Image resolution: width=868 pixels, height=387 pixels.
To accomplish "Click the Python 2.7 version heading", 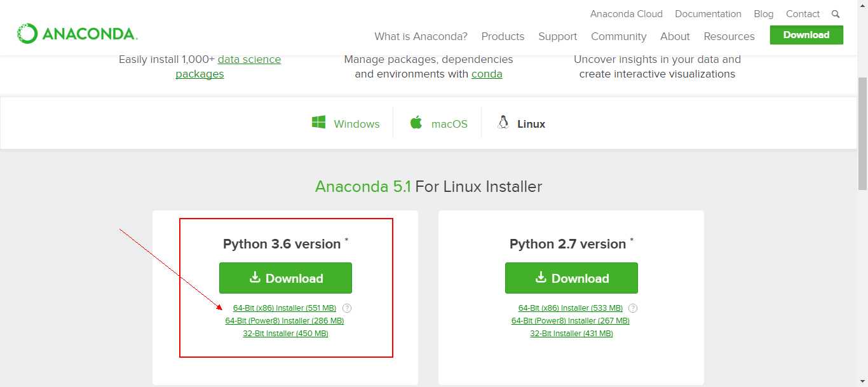I will tap(571, 244).
